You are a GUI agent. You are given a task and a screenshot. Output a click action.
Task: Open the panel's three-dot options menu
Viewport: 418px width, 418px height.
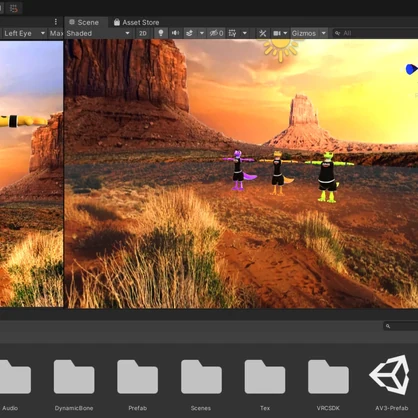56,22
